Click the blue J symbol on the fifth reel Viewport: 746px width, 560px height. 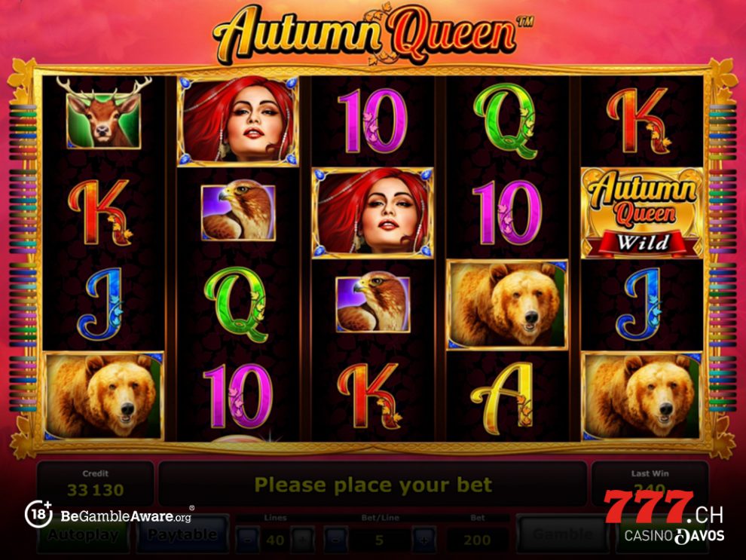pyautogui.click(x=642, y=304)
